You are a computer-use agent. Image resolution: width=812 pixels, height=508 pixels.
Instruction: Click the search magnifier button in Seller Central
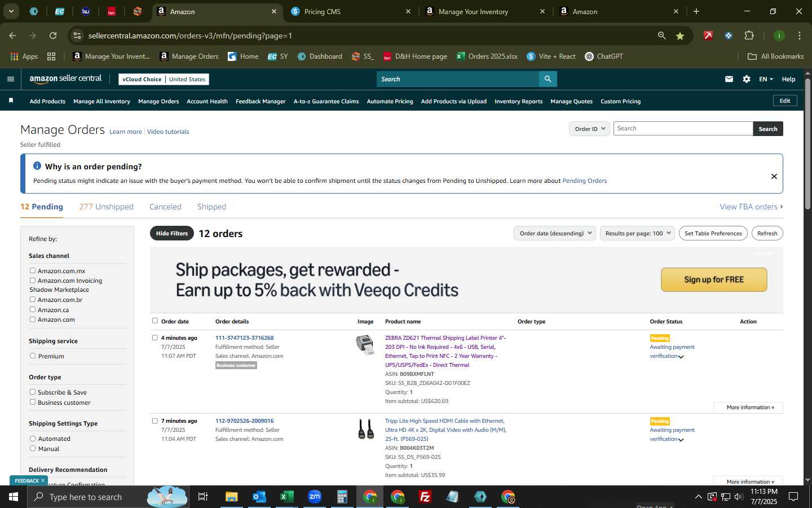pos(548,79)
